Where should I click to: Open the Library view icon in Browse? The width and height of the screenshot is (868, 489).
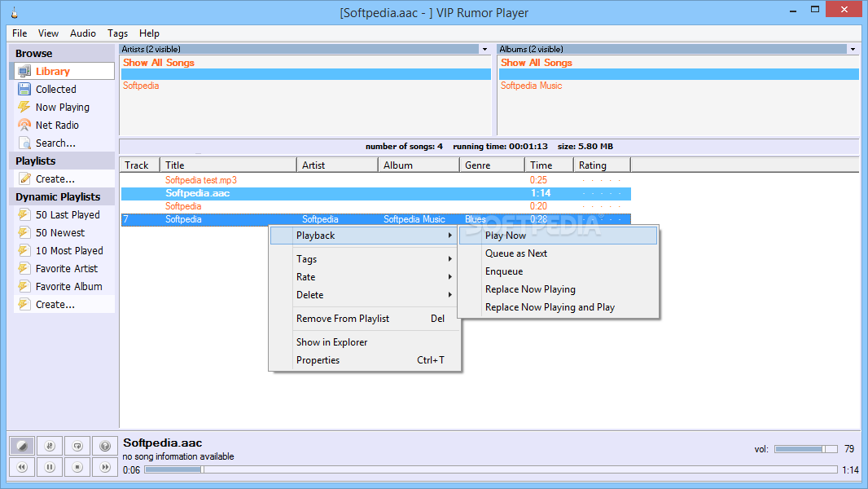(24, 72)
